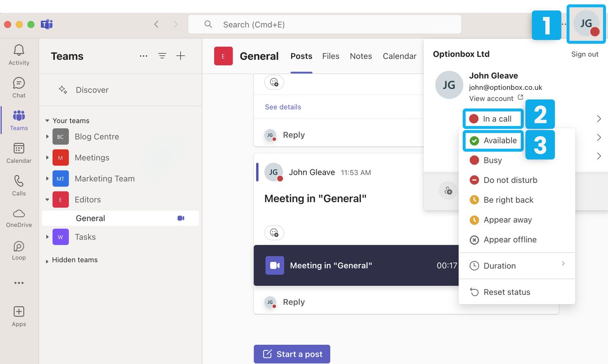Click the Blog Centre team avatar

click(60, 137)
